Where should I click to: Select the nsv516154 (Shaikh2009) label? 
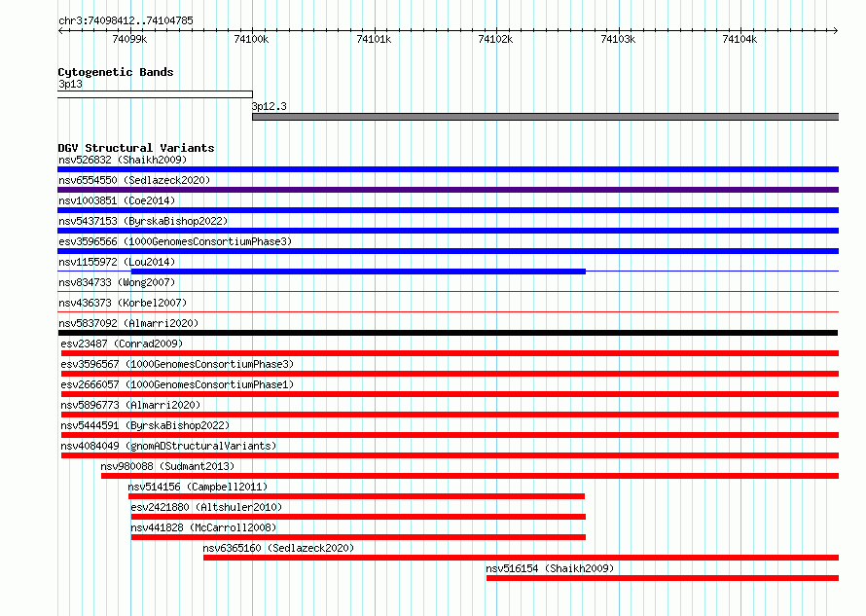[550, 568]
